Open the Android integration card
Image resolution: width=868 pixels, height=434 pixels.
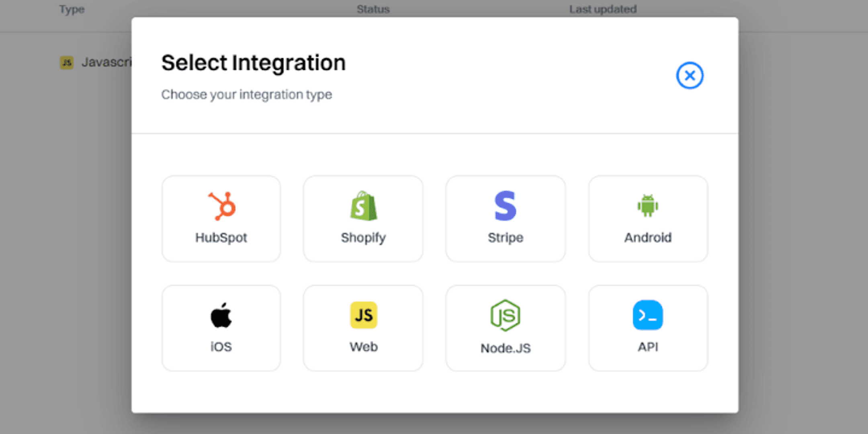tap(647, 218)
